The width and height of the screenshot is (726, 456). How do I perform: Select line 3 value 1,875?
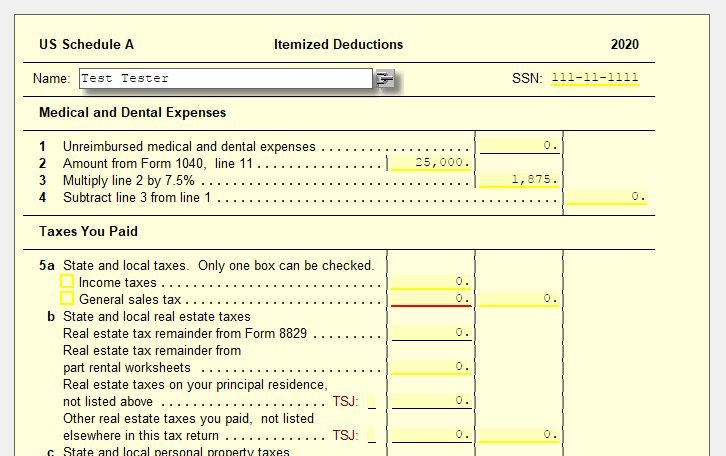tap(519, 180)
